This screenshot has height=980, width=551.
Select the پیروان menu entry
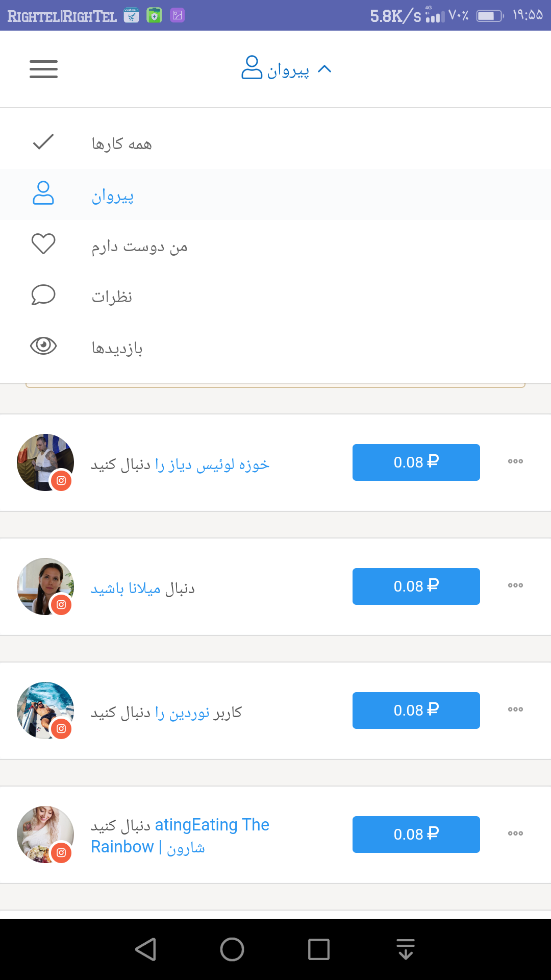tap(112, 195)
